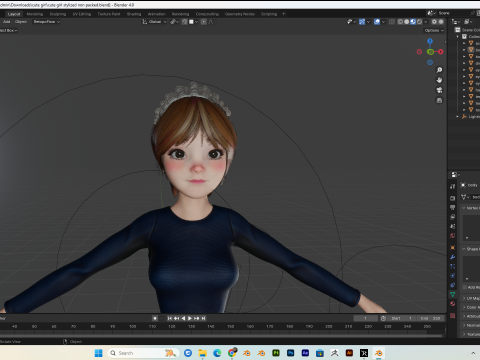480x360 pixels.
Task: Open the Add menu
Action: 6,22
